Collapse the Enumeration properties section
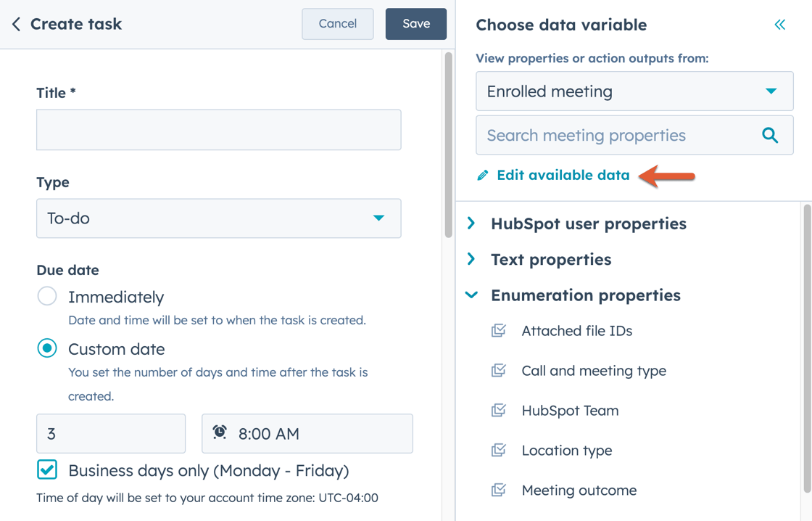Viewport: 812px width, 521px height. coord(471,295)
